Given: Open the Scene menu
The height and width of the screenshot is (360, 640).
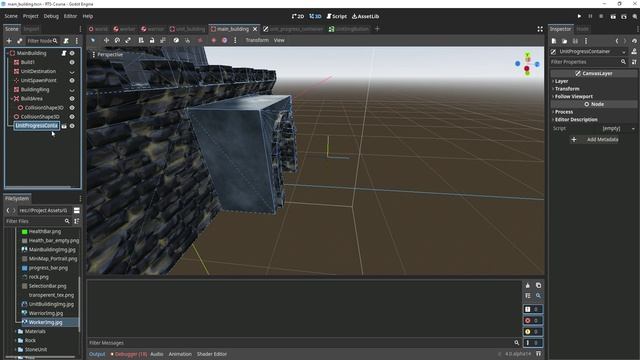Looking at the screenshot, I should pyautogui.click(x=11, y=16).
